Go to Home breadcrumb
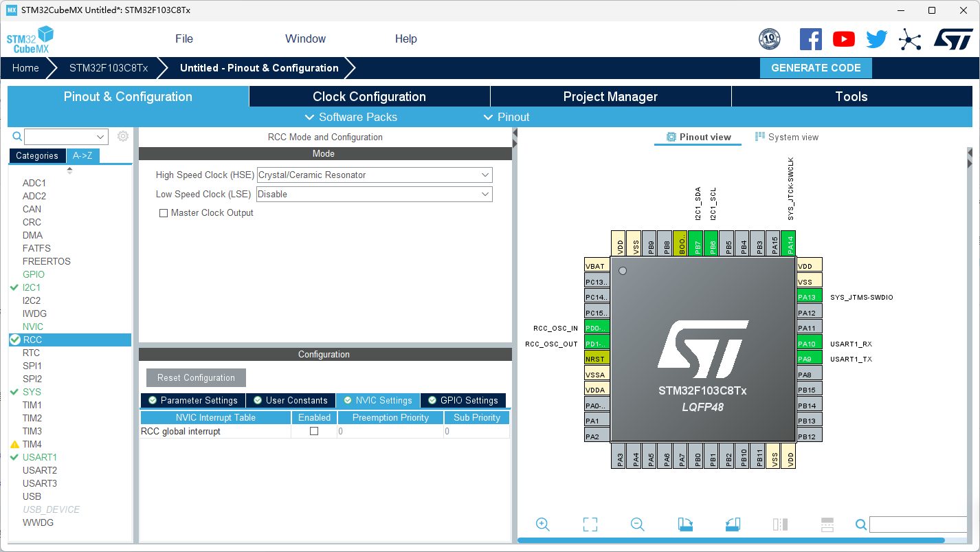 (x=25, y=68)
